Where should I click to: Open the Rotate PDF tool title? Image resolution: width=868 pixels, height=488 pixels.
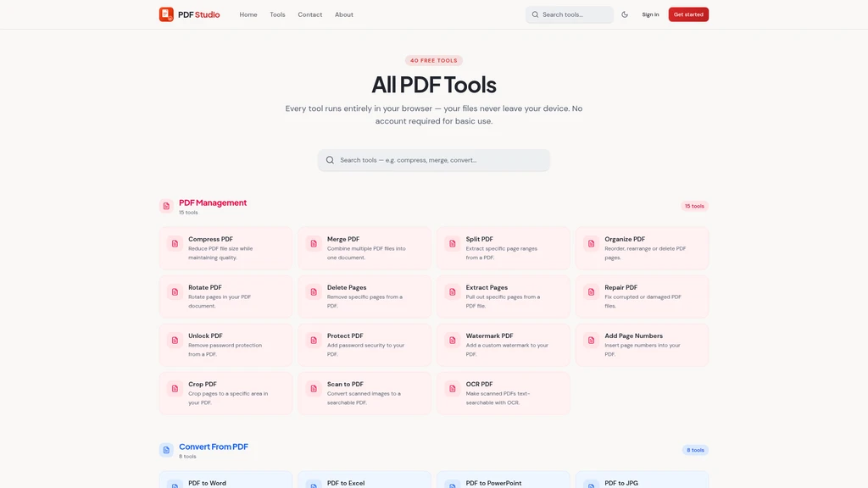[205, 287]
